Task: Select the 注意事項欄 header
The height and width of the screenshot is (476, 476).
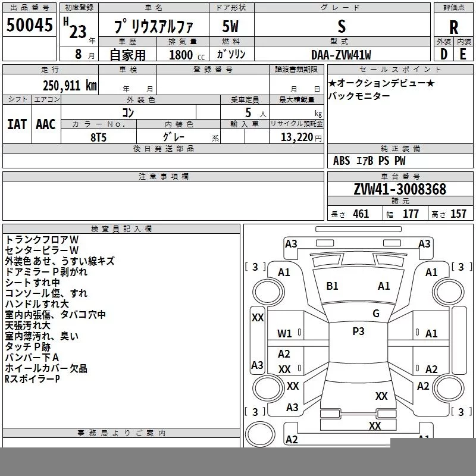Action: [x=163, y=176]
